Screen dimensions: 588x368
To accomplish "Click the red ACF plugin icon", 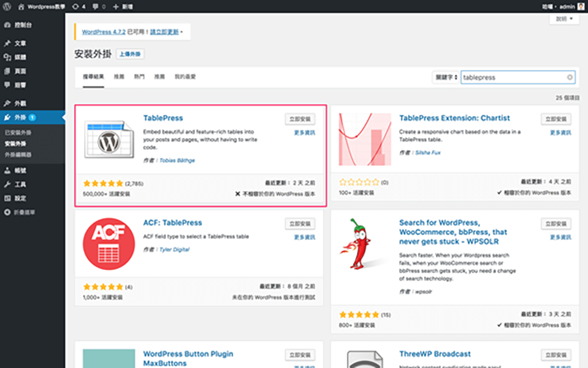I will (x=109, y=244).
